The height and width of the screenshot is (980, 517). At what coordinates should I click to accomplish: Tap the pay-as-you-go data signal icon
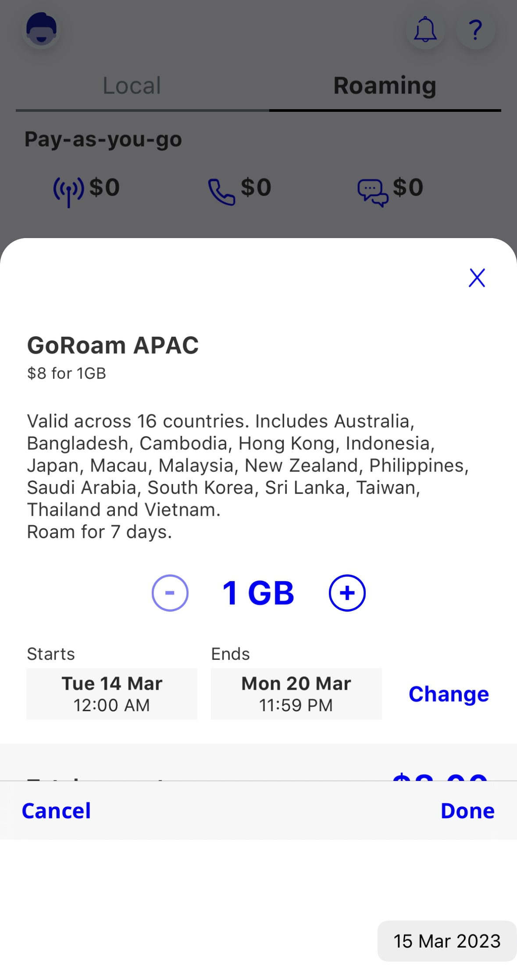68,191
